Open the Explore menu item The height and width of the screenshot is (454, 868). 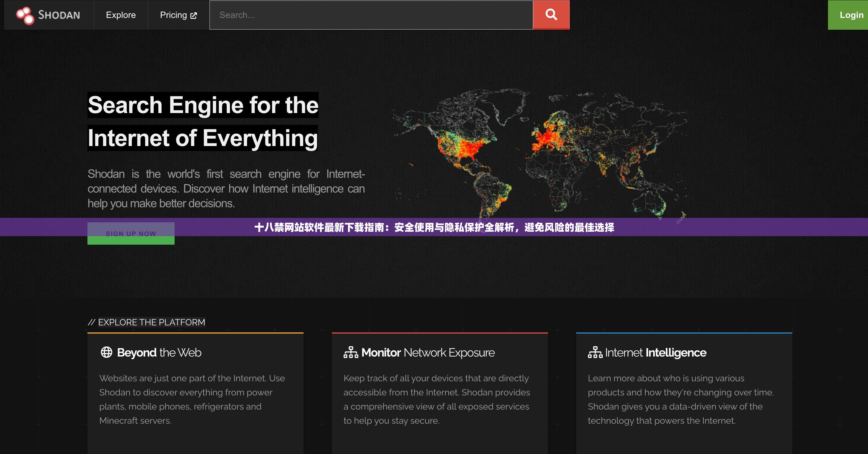pyautogui.click(x=121, y=15)
